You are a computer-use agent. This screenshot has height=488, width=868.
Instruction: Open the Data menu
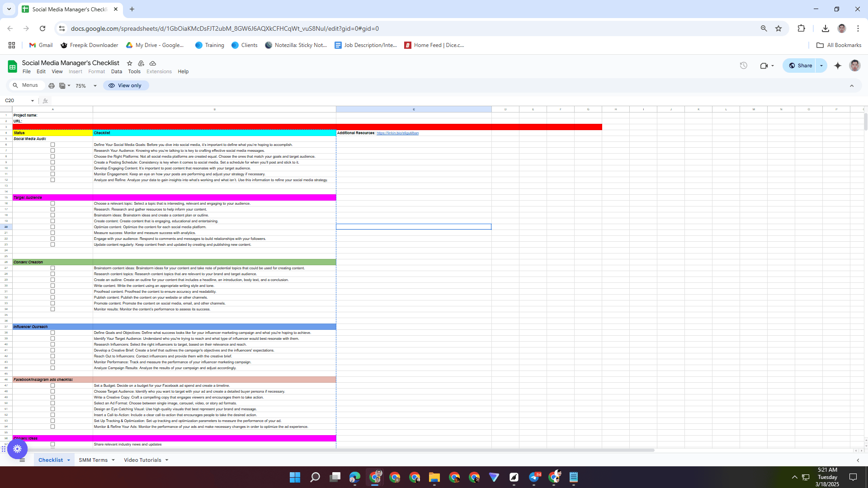pos(116,71)
